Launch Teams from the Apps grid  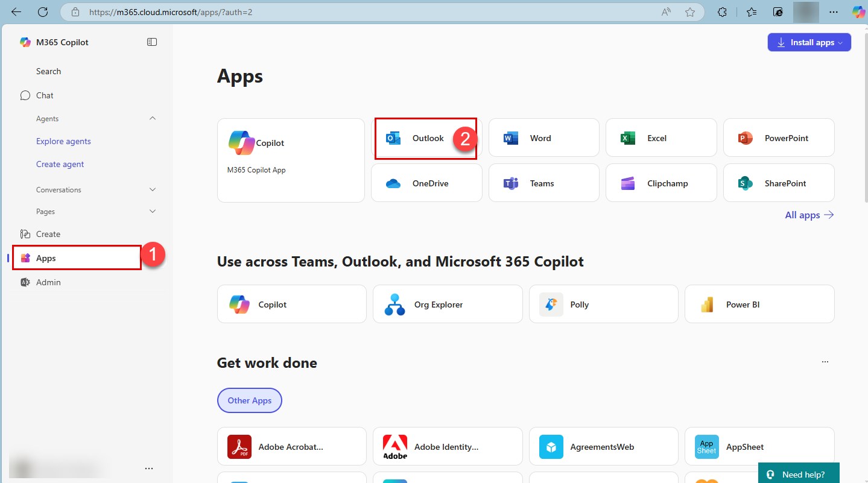click(543, 183)
